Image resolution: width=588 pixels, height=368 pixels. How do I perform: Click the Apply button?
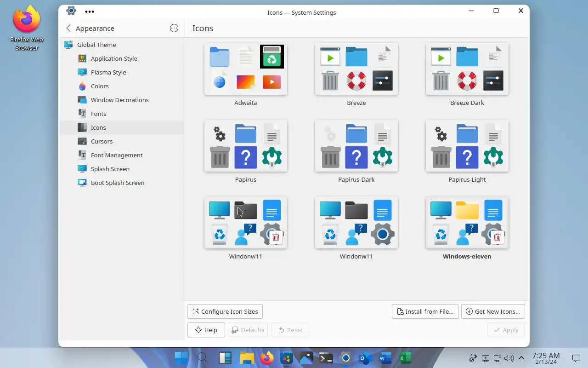506,330
